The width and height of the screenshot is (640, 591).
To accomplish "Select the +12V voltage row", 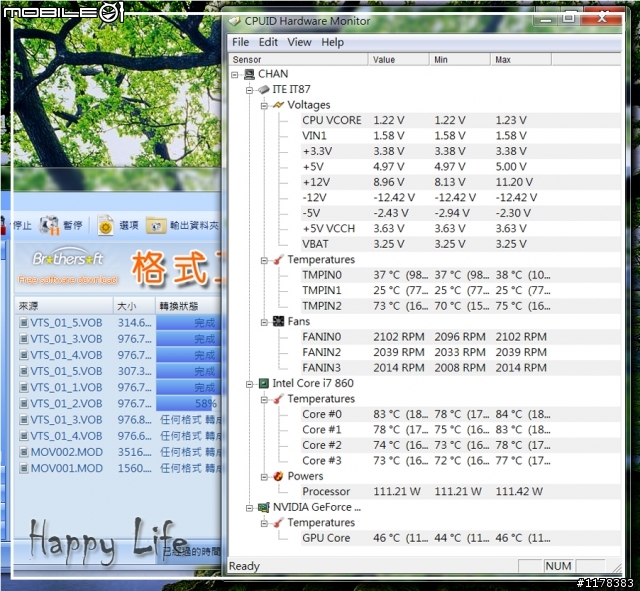I will 460,182.
